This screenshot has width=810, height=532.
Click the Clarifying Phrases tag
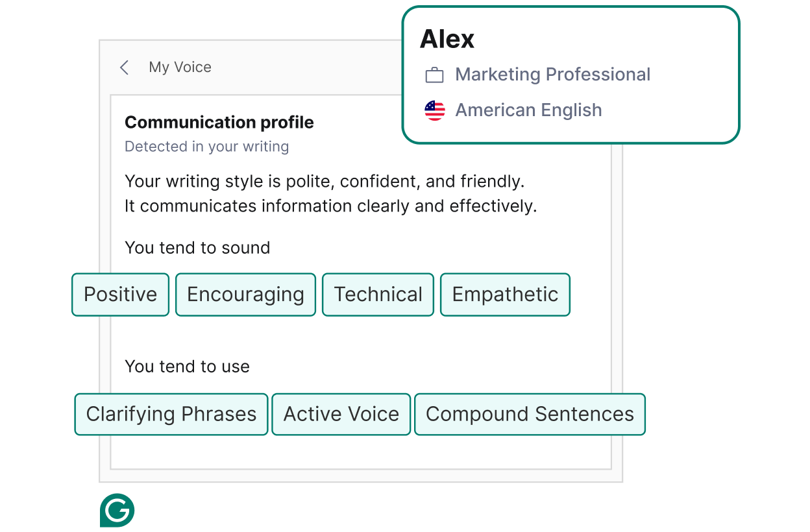pyautogui.click(x=171, y=414)
